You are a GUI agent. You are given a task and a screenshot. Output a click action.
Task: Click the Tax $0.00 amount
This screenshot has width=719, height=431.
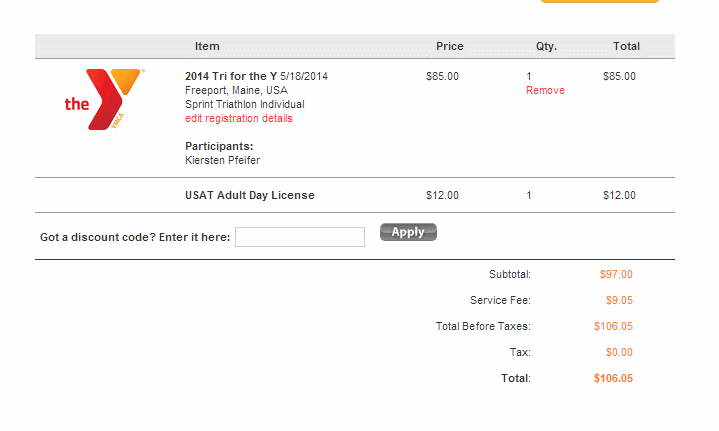coord(619,352)
